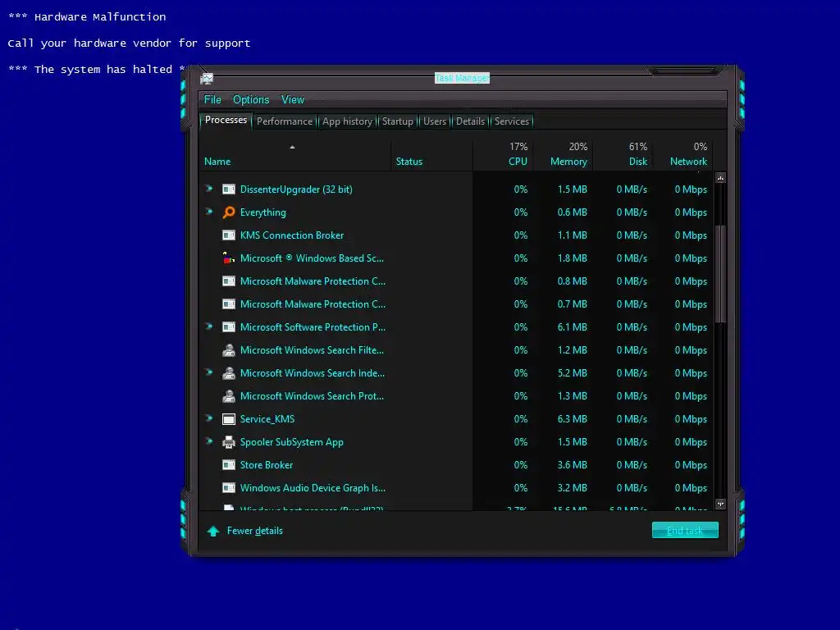Image resolution: width=840 pixels, height=630 pixels.
Task: Click the Service_KMS window icon
Action: coord(229,419)
